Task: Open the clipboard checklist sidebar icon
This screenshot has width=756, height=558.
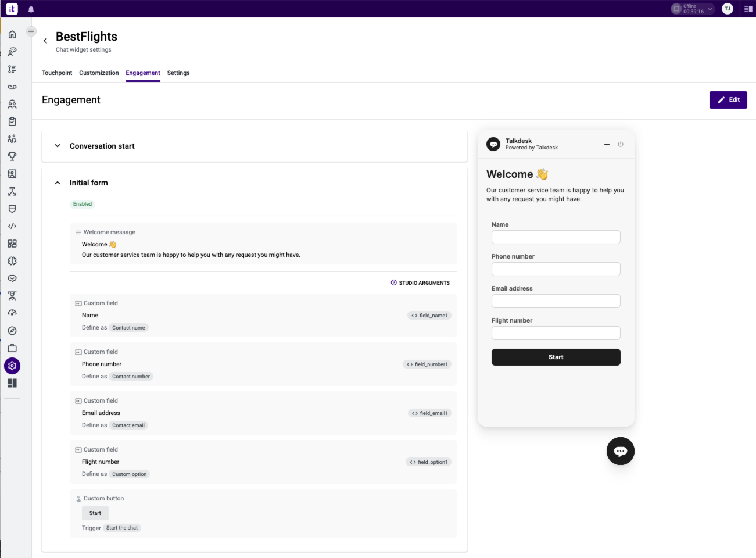Action: pos(12,121)
